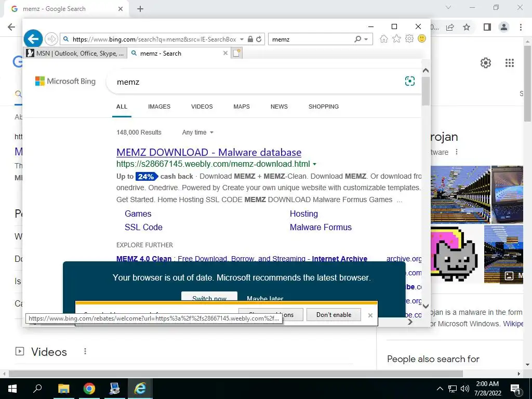Switch to MSN Outlook tab in IE
This screenshot has height=399, width=532.
point(75,54)
